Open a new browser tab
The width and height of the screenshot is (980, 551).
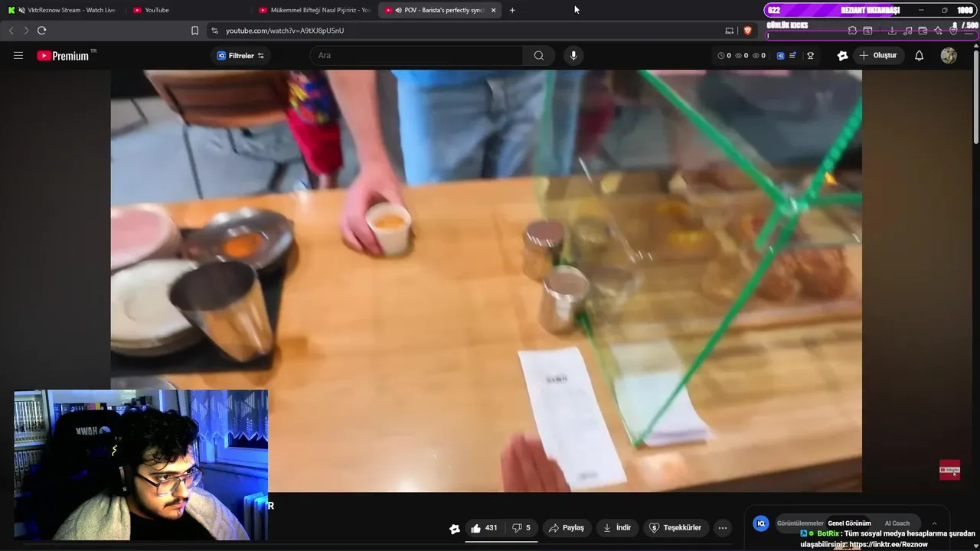pyautogui.click(x=512, y=10)
